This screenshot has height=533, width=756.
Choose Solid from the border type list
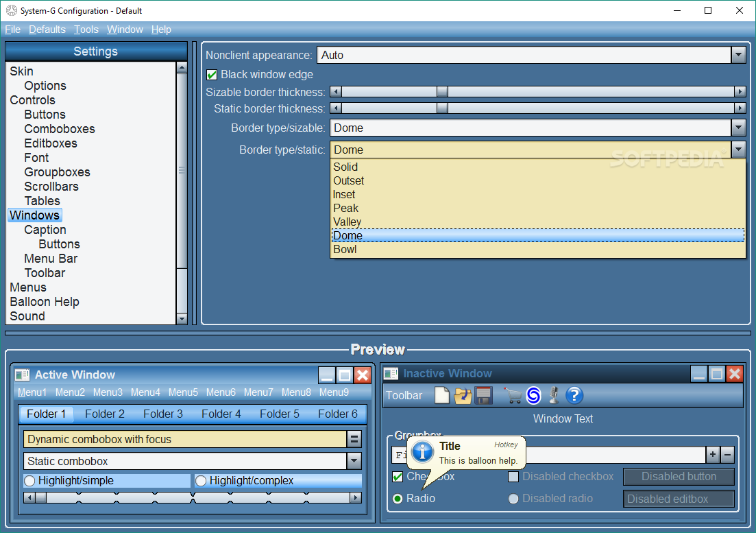[537, 167]
